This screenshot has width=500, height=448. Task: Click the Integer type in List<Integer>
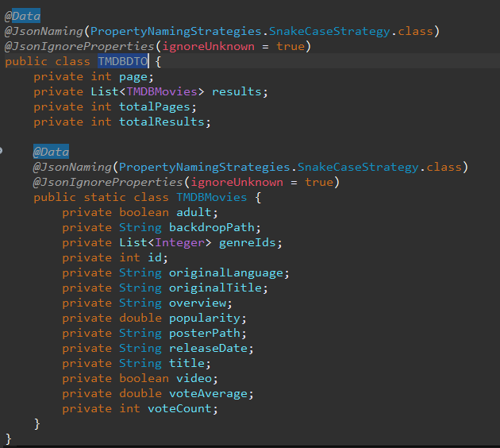click(180, 243)
